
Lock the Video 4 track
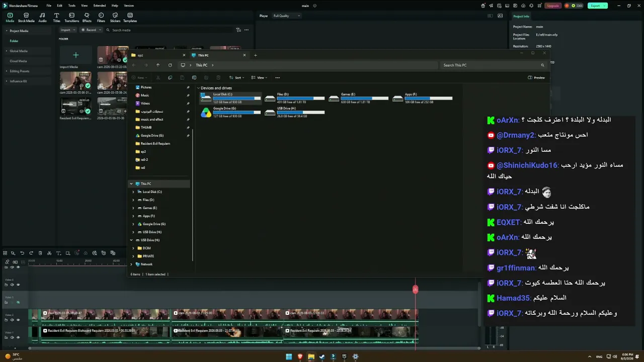(x=6, y=285)
